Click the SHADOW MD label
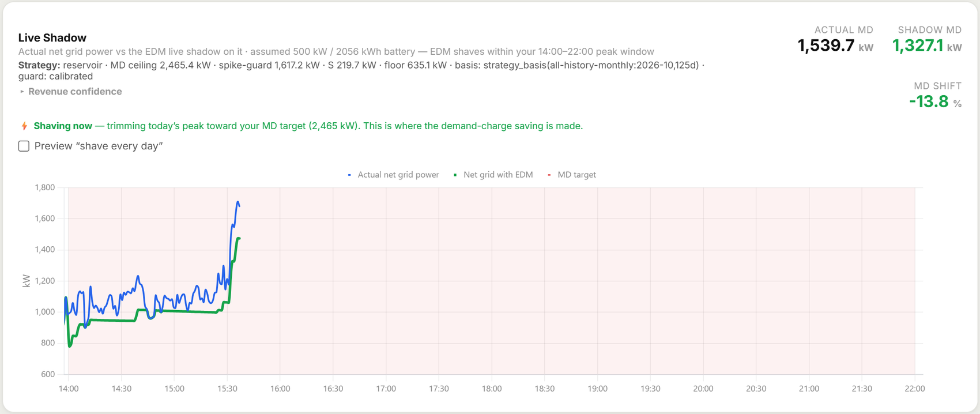The height and width of the screenshot is (414, 980). pos(930,30)
